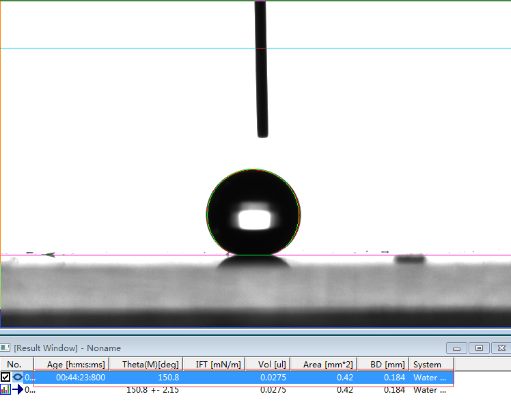Click the BD [mm] column header
Viewport: 511px width, 420px height.
pos(383,364)
